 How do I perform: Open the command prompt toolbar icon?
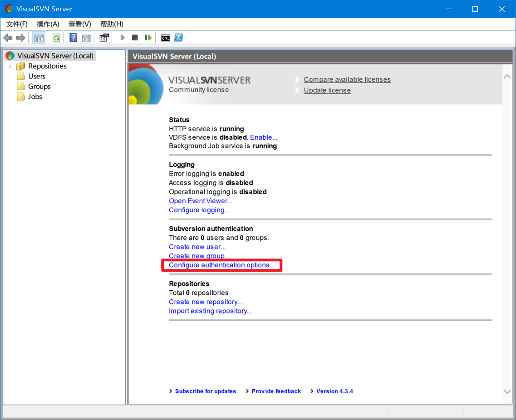[x=165, y=38]
